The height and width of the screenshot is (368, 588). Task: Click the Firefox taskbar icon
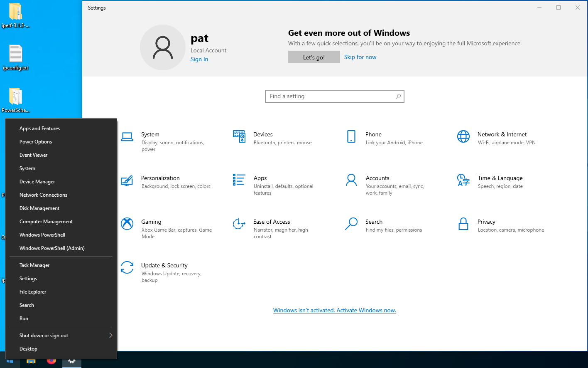coord(51,361)
